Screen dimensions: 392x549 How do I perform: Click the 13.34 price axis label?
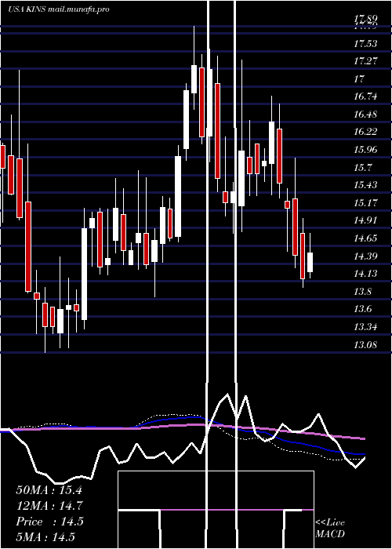pos(365,327)
